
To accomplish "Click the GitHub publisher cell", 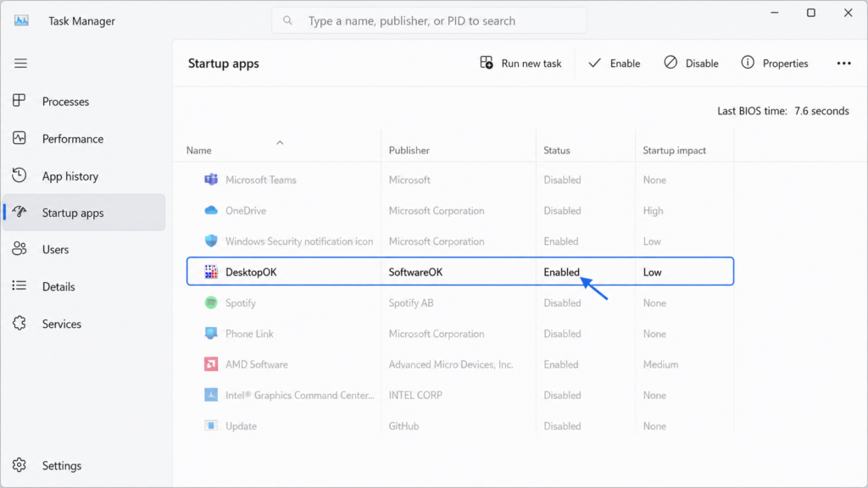I will [403, 426].
